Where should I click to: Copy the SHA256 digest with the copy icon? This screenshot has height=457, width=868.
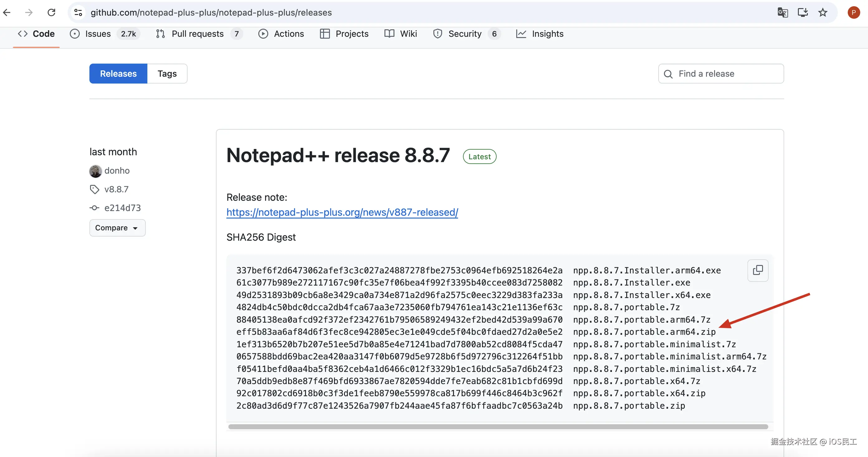click(x=758, y=270)
